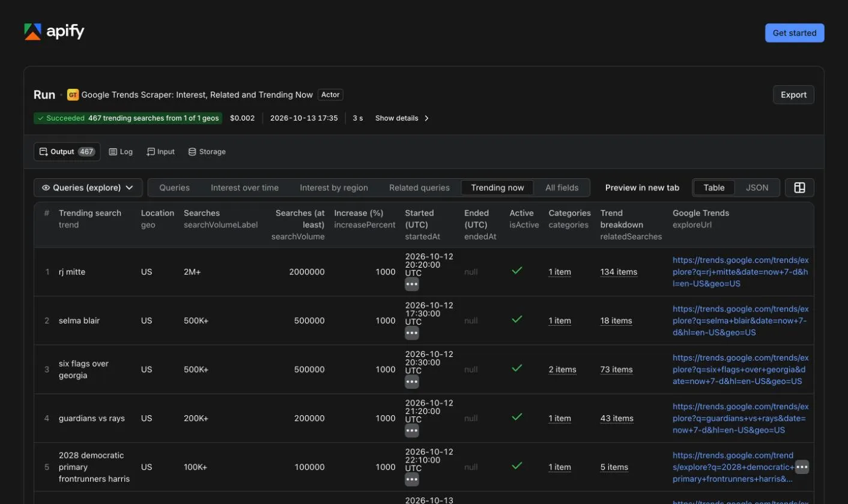Click the Get started button
This screenshot has width=848, height=504.
click(x=795, y=33)
